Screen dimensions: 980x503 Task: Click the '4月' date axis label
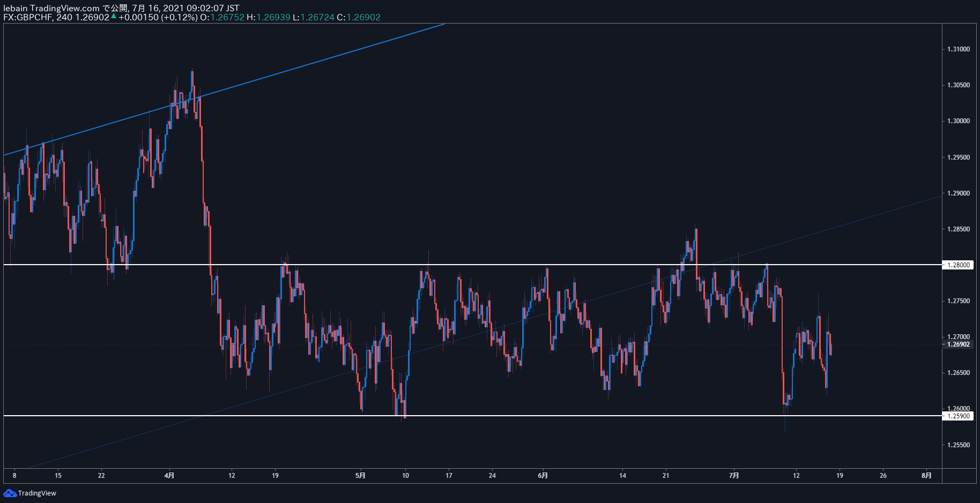pyautogui.click(x=169, y=475)
